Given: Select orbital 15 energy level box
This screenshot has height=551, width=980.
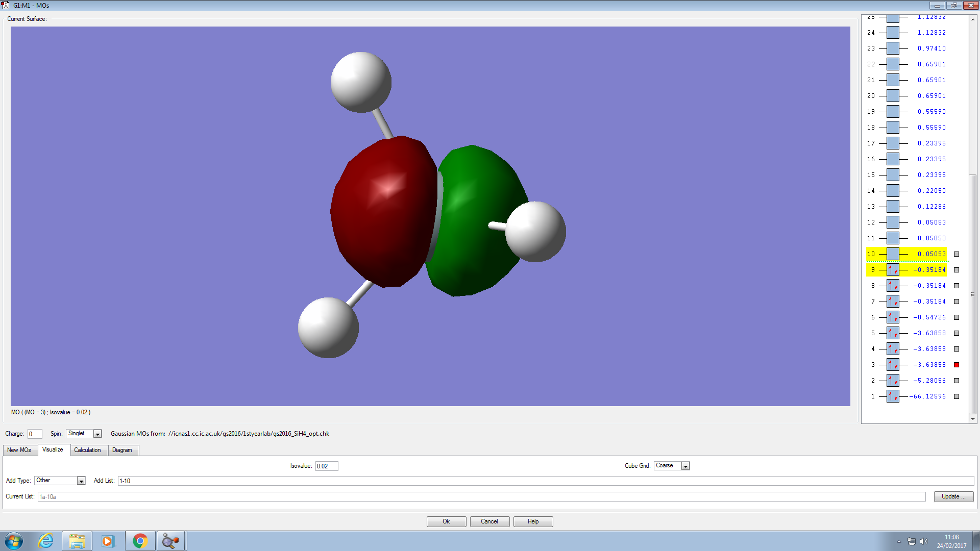Looking at the screenshot, I should click(893, 175).
